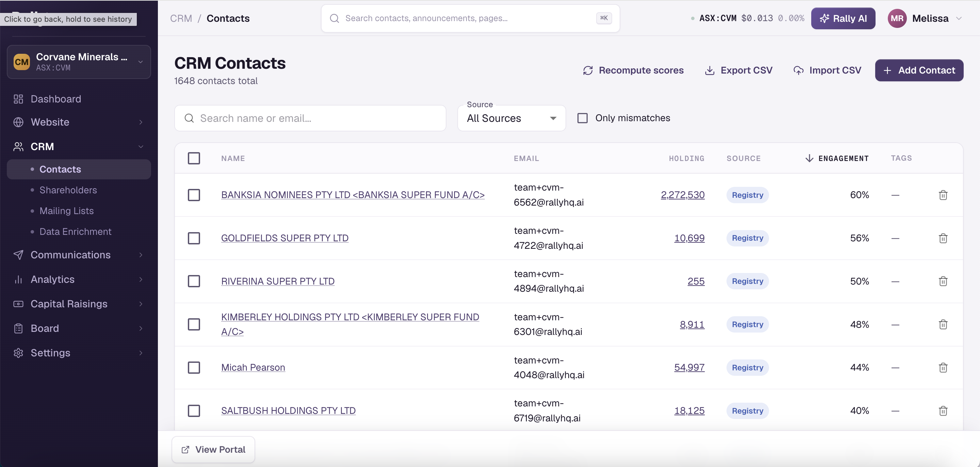Open the Melissa user menu chevron

(x=959, y=18)
